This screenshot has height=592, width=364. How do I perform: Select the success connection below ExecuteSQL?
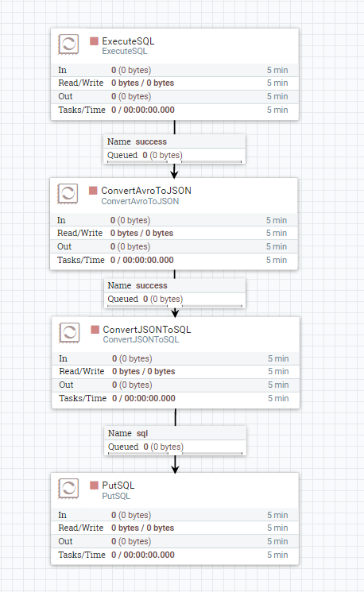click(x=174, y=149)
